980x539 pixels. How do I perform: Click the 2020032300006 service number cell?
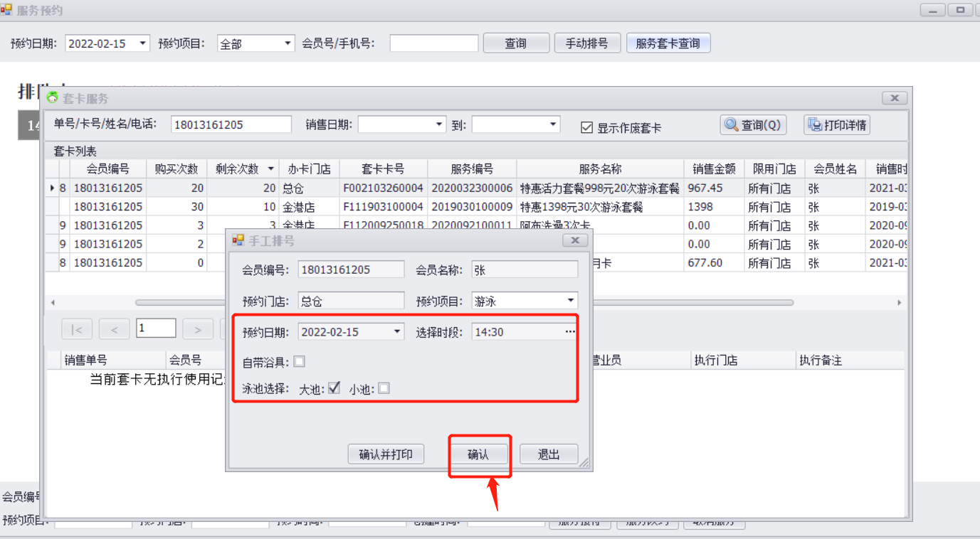472,188
